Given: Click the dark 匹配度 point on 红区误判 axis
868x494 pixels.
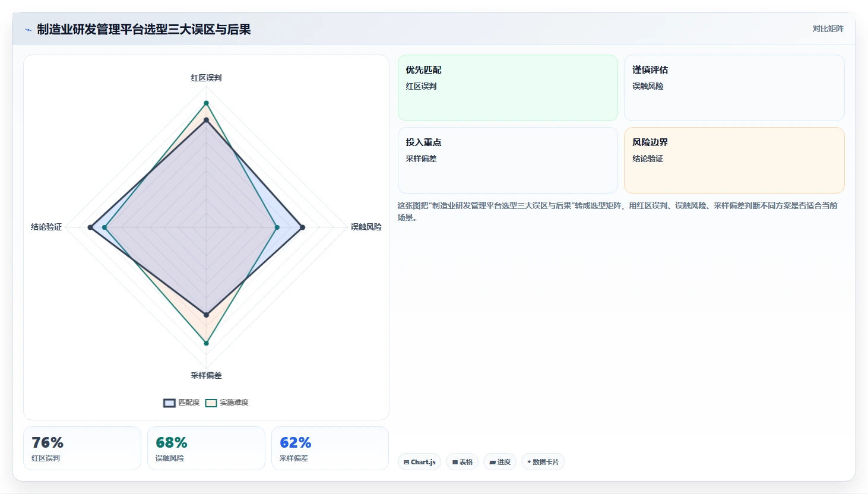Looking at the screenshot, I should 207,121.
